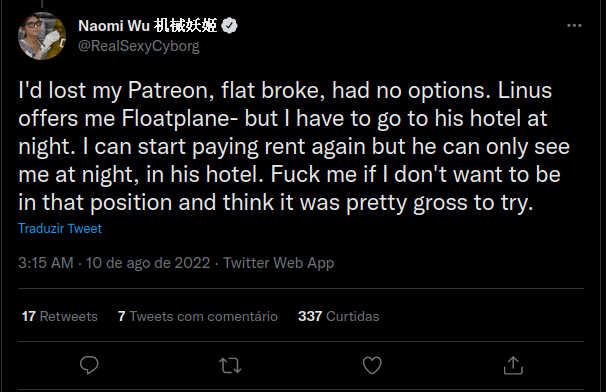Viewport: 606px width, 392px height.
Task: Click Traduzir Tweet to translate
Action: pyautogui.click(x=60, y=228)
